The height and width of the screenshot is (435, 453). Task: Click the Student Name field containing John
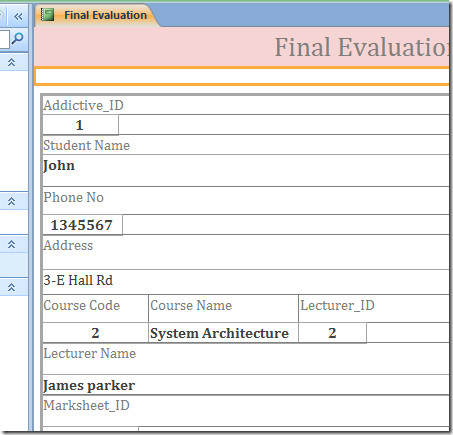246,170
